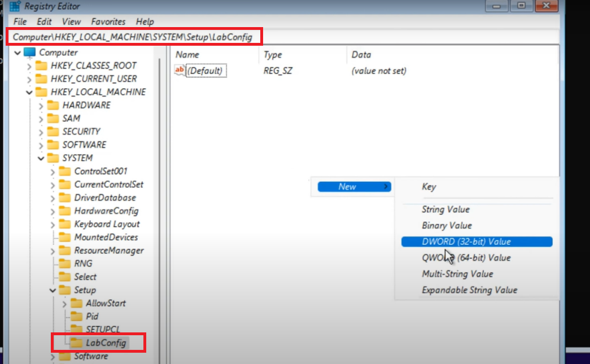Click the SOFTWARE folder icon
The image size is (590, 364).
click(x=53, y=145)
